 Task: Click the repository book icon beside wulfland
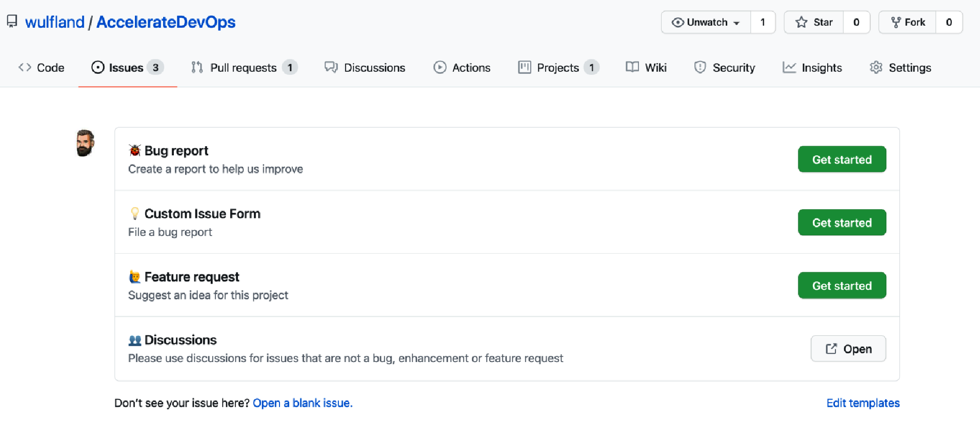pyautogui.click(x=12, y=22)
